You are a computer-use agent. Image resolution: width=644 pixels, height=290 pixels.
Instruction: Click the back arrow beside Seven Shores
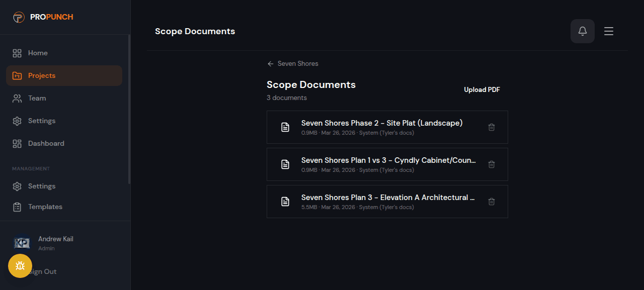coord(270,64)
